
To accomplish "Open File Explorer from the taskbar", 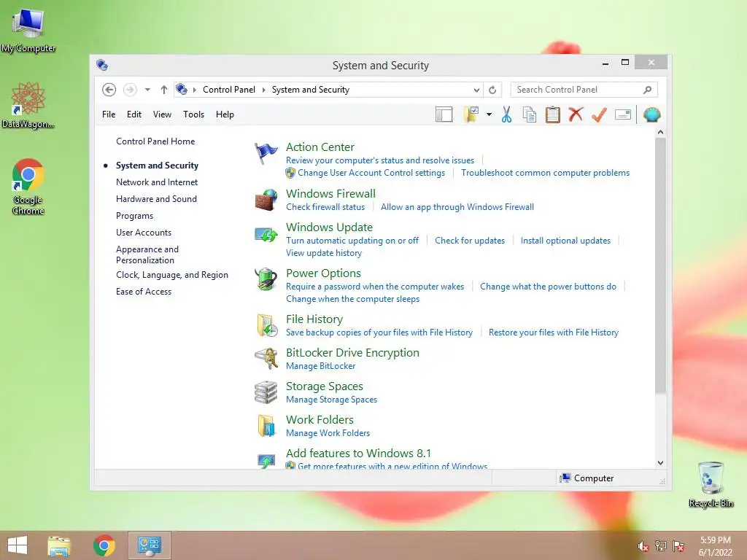I will (x=59, y=545).
